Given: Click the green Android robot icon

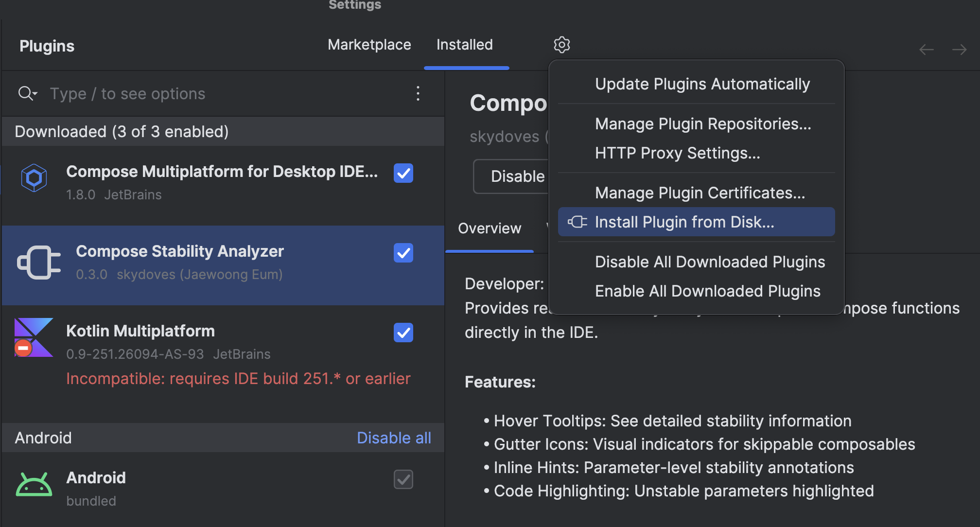Looking at the screenshot, I should tap(34, 485).
